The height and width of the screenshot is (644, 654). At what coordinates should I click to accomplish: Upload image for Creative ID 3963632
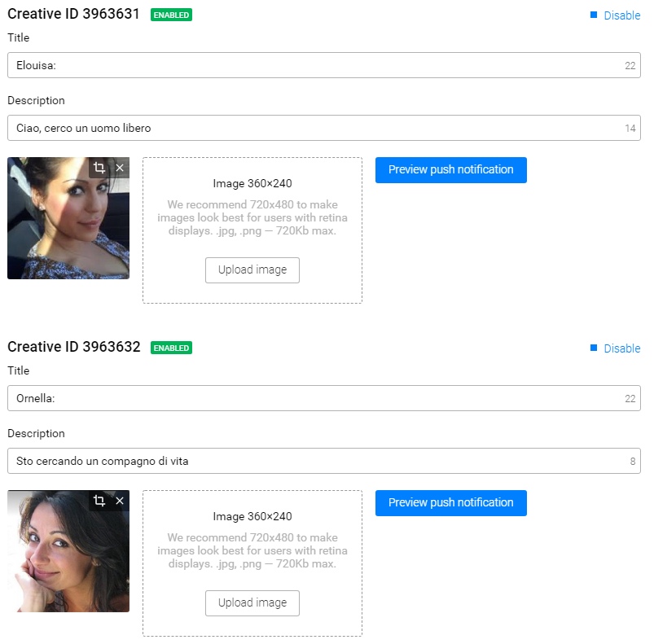[x=252, y=603]
